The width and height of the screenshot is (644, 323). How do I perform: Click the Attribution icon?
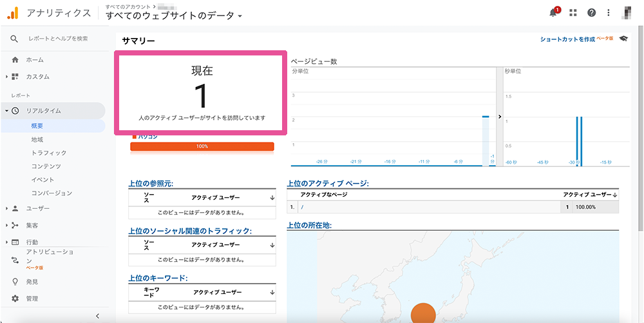15,260
